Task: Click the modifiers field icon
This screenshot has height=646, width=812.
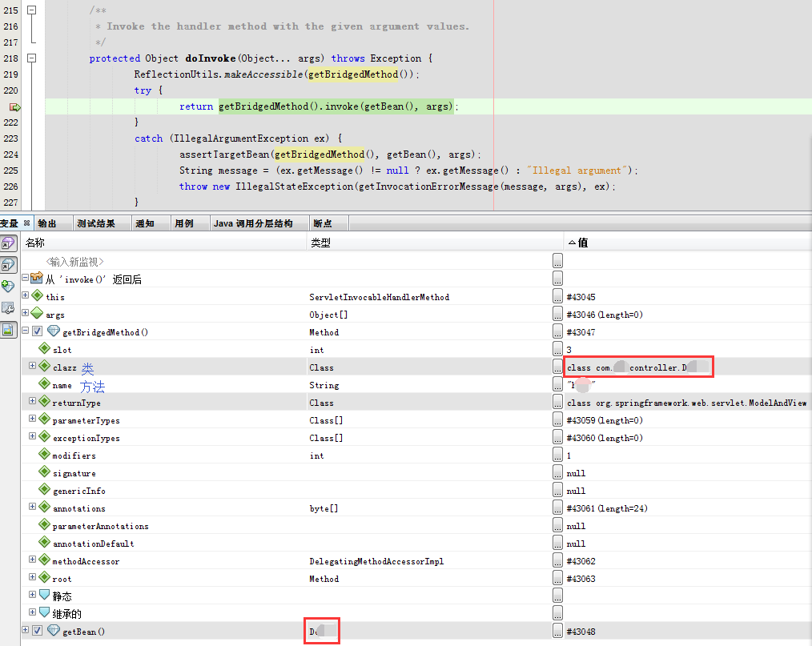Action: click(x=45, y=454)
